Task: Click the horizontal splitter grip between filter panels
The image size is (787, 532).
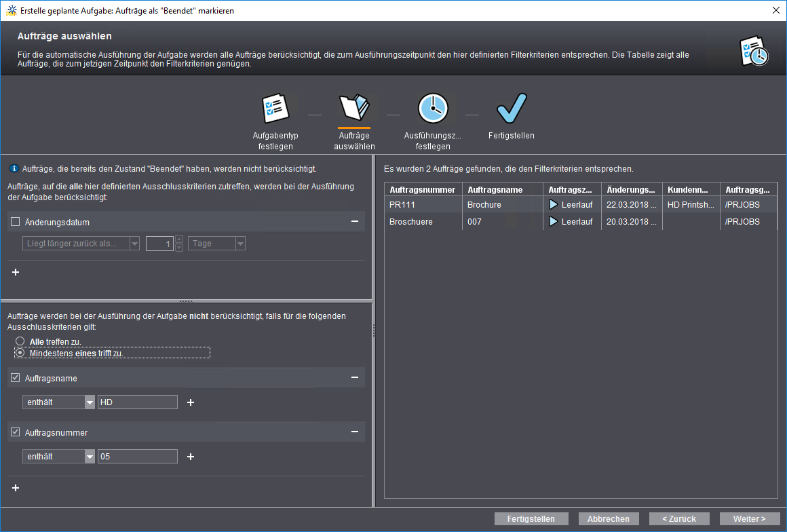Action: [x=186, y=302]
